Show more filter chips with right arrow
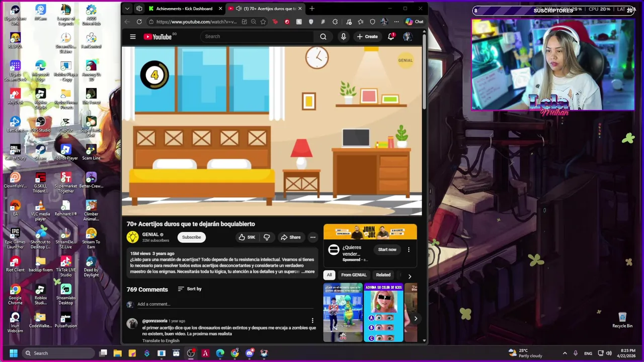Image resolution: width=644 pixels, height=362 pixels. (410, 276)
